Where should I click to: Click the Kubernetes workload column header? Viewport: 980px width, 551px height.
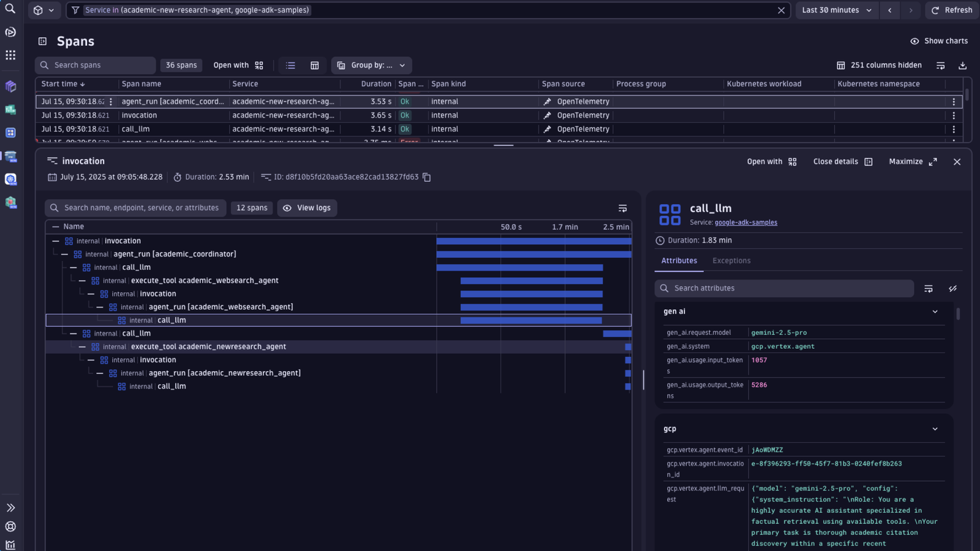tap(764, 84)
